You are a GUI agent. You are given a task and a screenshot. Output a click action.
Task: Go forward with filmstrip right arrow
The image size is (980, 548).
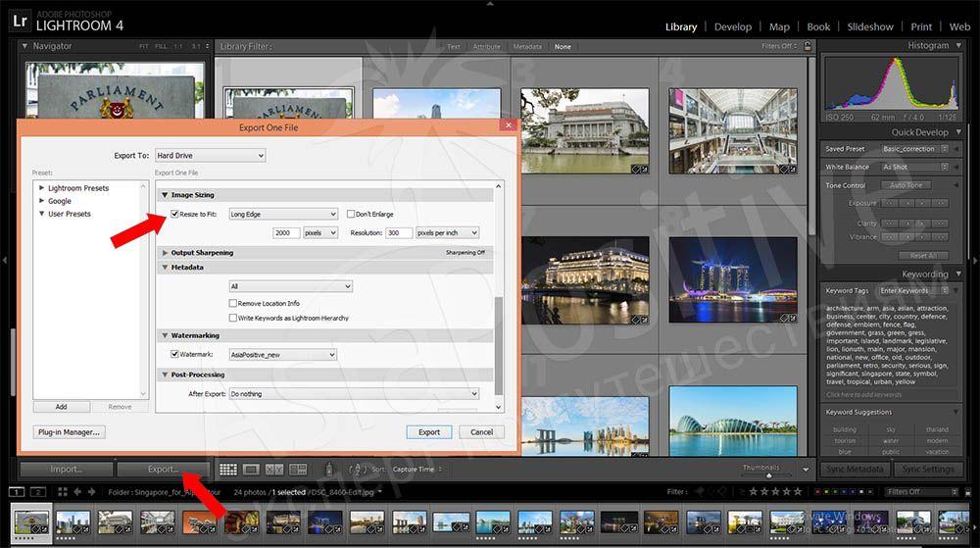click(x=91, y=492)
